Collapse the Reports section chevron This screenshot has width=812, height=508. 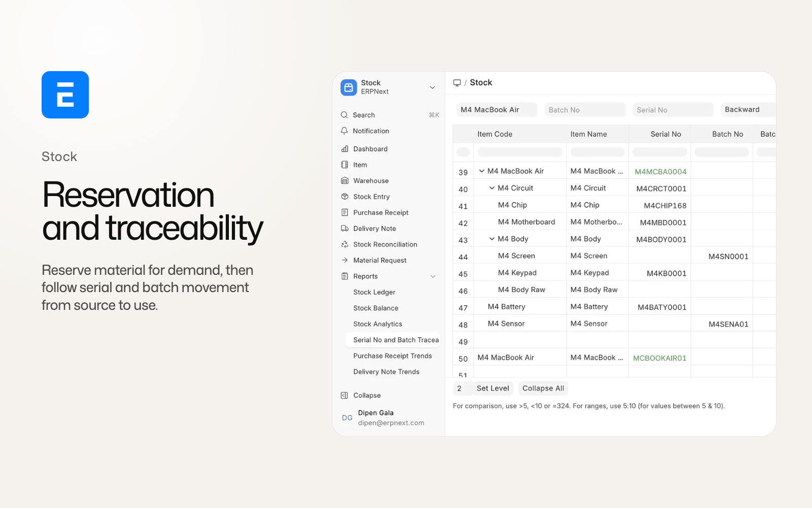click(x=433, y=276)
